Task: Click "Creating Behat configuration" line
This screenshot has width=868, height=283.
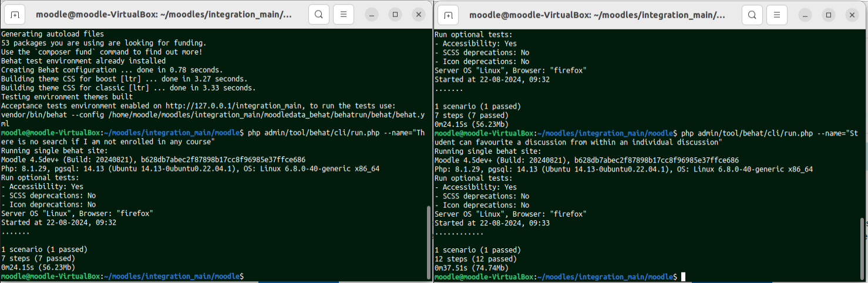Action: [x=112, y=70]
